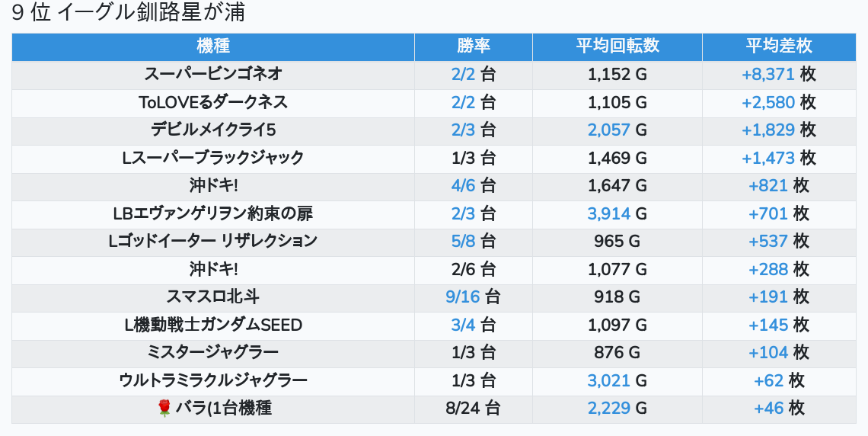Click the ToLOVEるダークネス machine name
Viewport: 868px width, 436px height.
pos(213,102)
